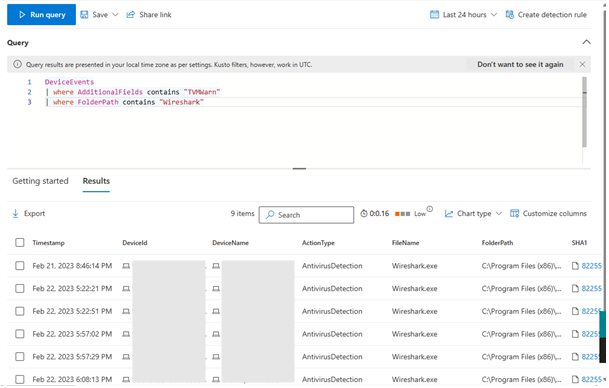Sort by the ActionType column header

pyautogui.click(x=318, y=243)
